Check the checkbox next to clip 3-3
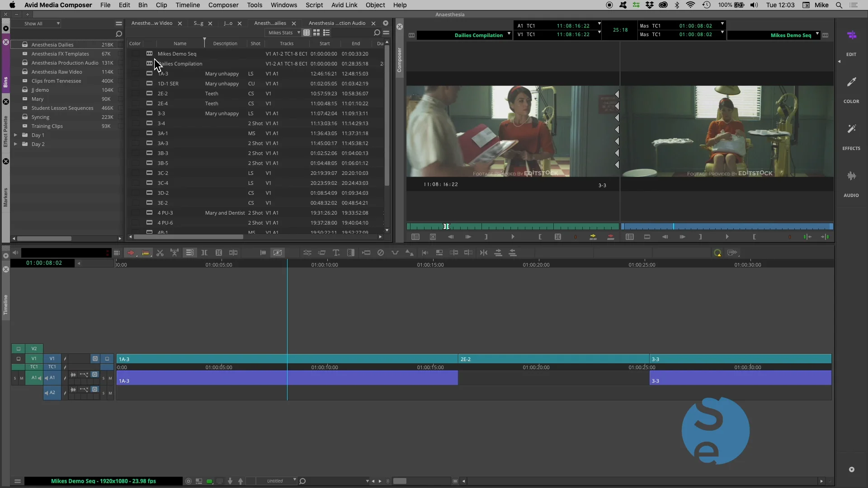Viewport: 868px width, 488px height. click(x=136, y=113)
